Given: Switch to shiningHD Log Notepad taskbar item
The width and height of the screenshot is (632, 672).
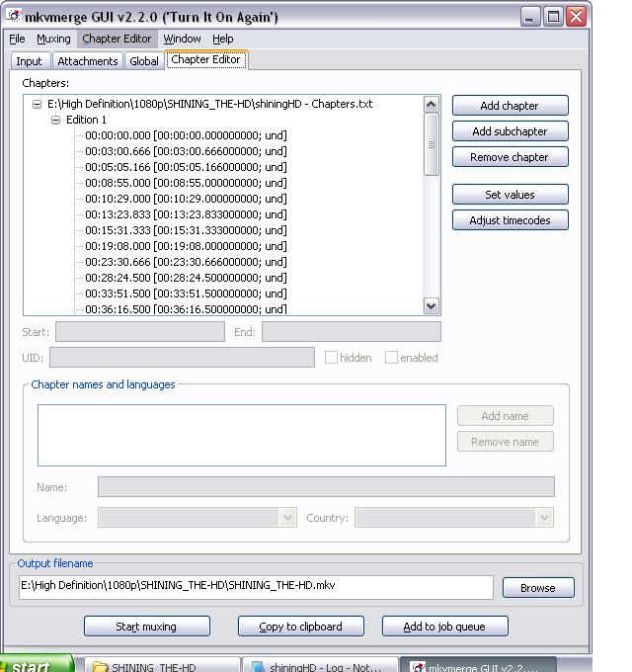Looking at the screenshot, I should coord(320,665).
